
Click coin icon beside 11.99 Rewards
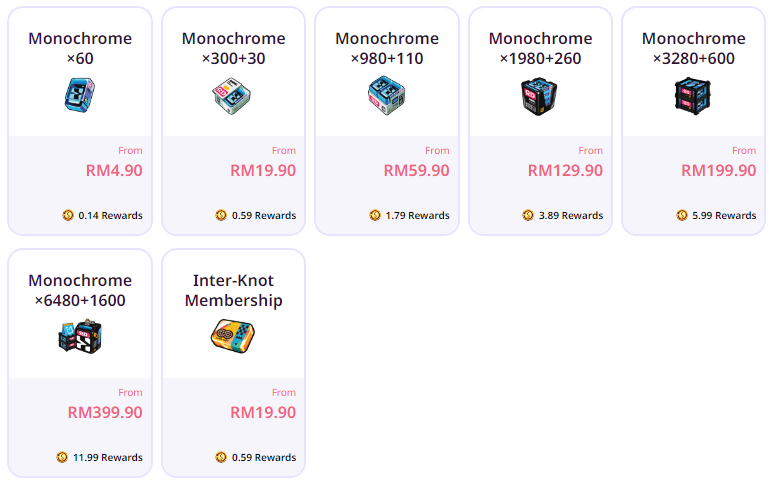pyautogui.click(x=63, y=457)
